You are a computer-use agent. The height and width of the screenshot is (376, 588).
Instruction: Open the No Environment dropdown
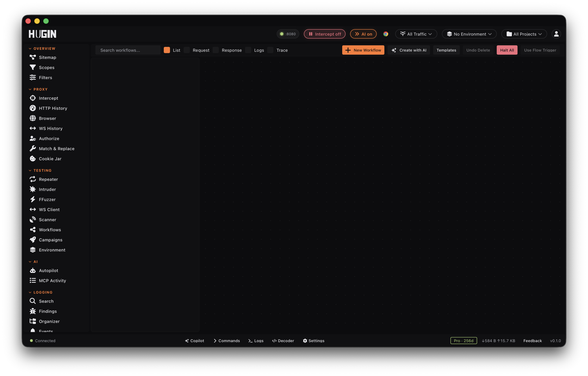469,34
